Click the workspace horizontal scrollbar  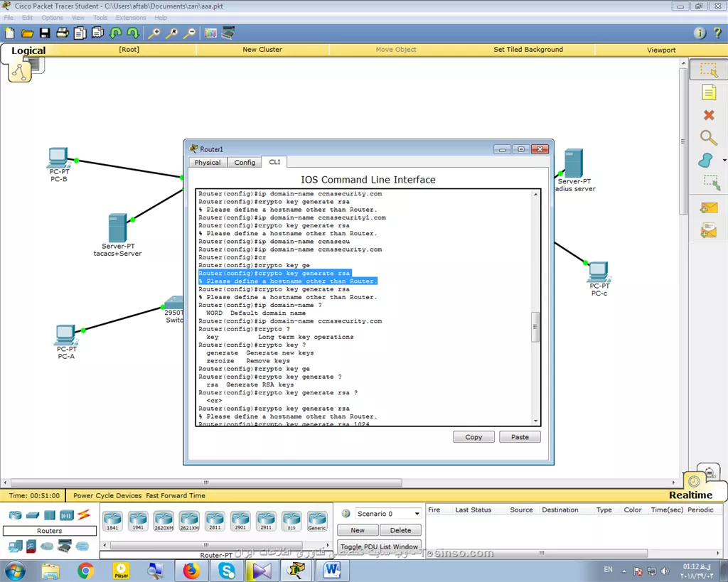[x=206, y=483]
